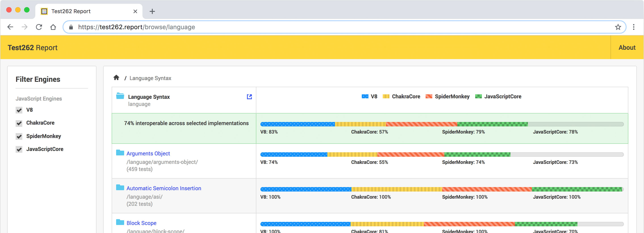This screenshot has height=233, width=644.
Task: Click the Language Syntax interoperability progress bar
Action: click(442, 124)
